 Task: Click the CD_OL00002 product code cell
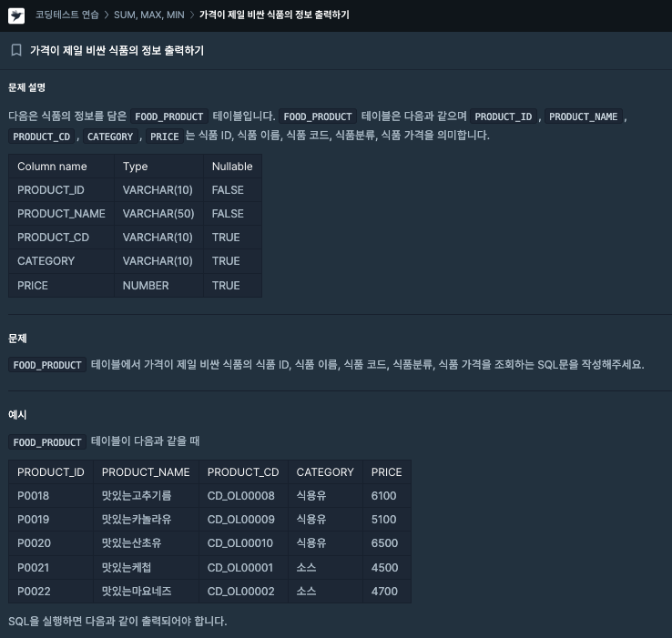click(243, 592)
